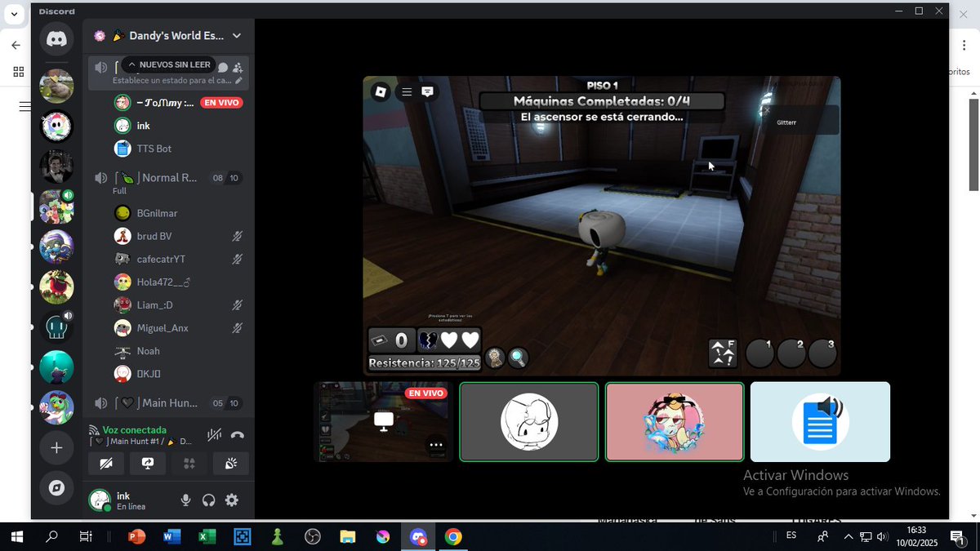Show hidden system tray icons
980x551 pixels.
point(848,536)
